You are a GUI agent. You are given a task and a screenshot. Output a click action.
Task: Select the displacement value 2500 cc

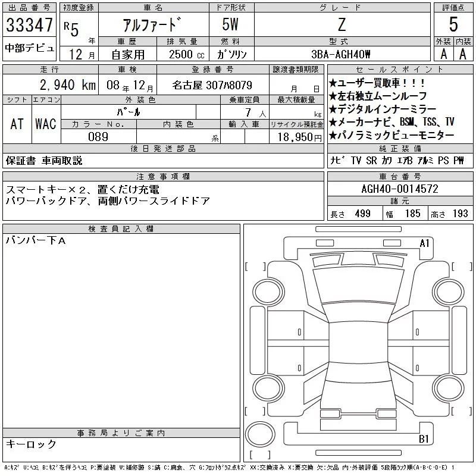click(187, 55)
